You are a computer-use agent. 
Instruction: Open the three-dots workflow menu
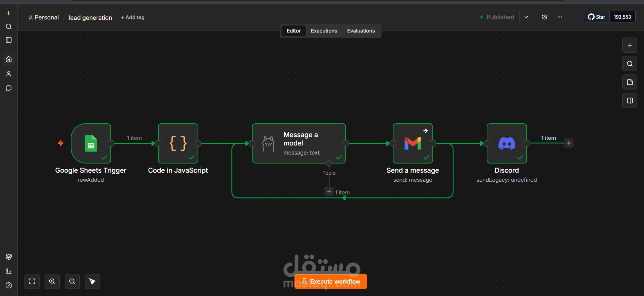point(560,17)
